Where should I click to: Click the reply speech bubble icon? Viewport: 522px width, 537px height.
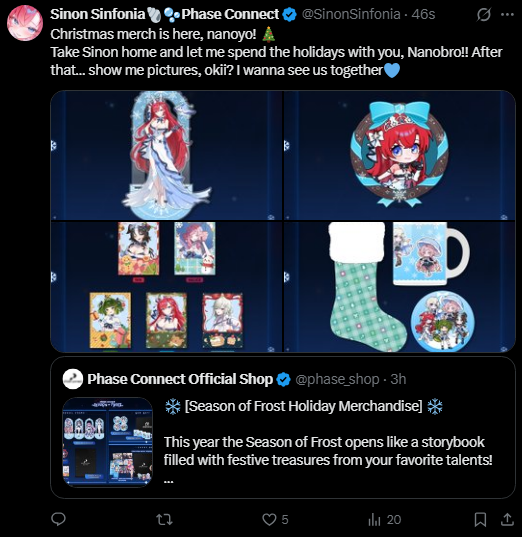58,519
